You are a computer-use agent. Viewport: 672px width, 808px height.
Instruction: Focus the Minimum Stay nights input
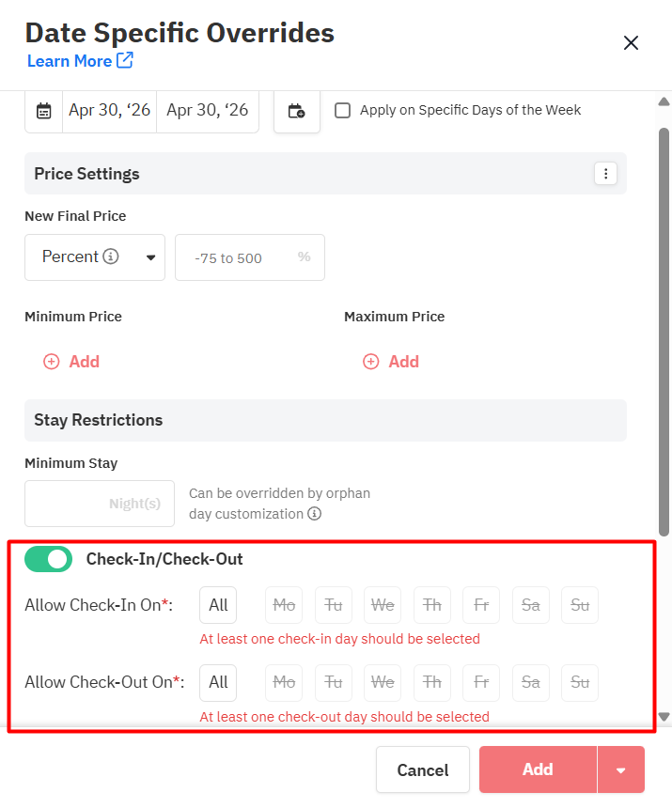click(100, 504)
